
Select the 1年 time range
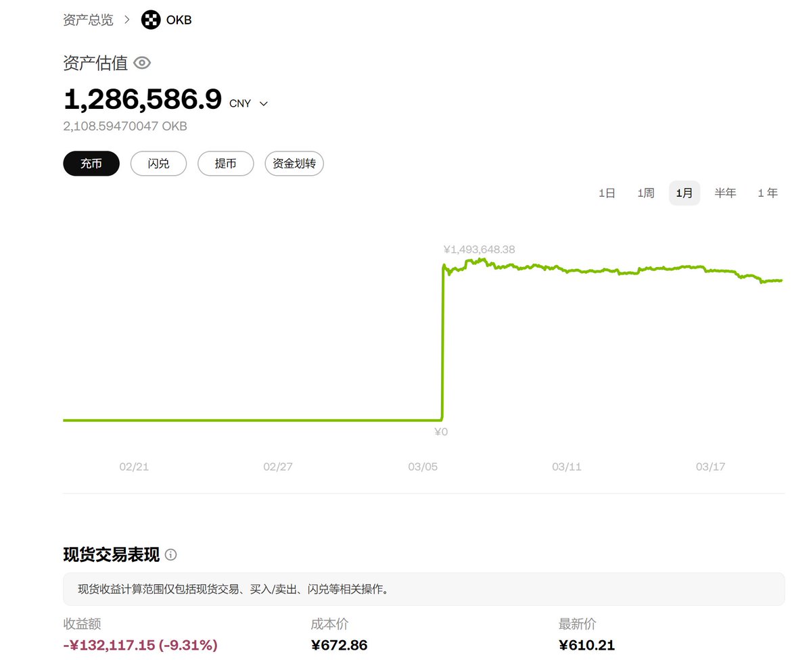[x=767, y=193]
